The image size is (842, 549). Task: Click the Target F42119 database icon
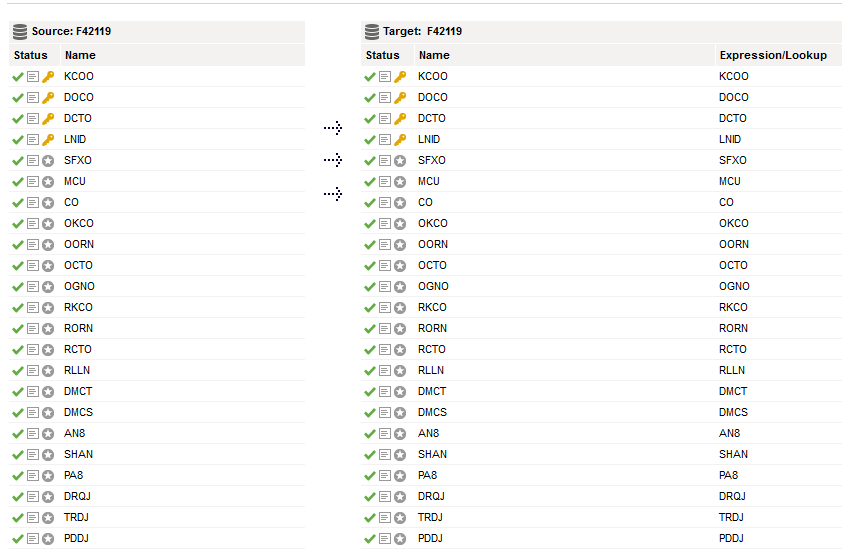pos(372,32)
